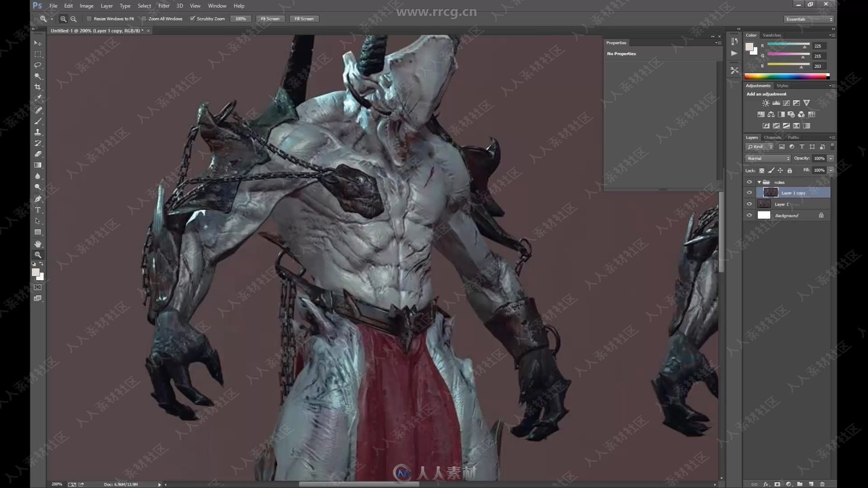Select the Crop tool
Screen dimensions: 868x488
click(38, 87)
